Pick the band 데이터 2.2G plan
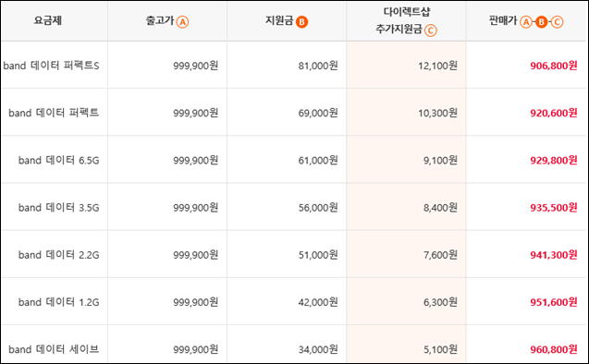 tap(58, 255)
